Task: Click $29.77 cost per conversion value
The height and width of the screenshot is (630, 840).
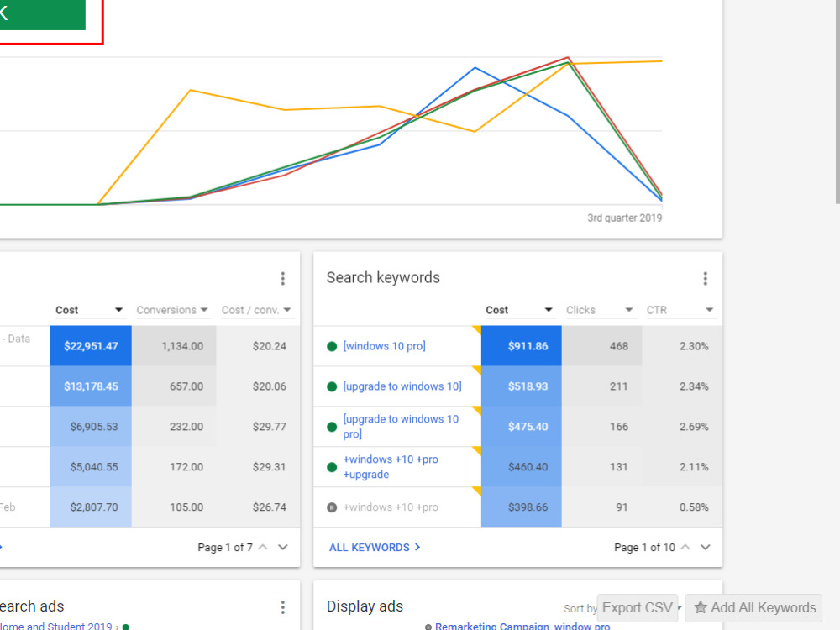Action: tap(270, 427)
